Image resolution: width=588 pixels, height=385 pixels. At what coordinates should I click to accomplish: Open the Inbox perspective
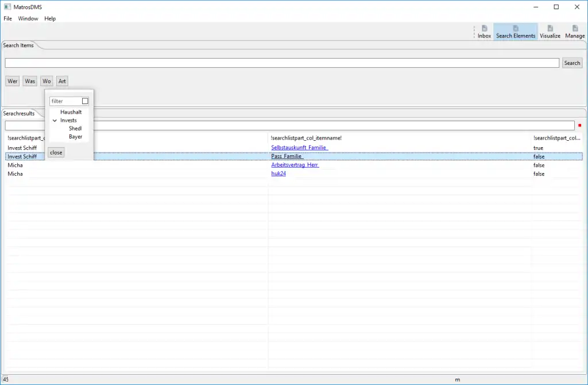point(484,32)
